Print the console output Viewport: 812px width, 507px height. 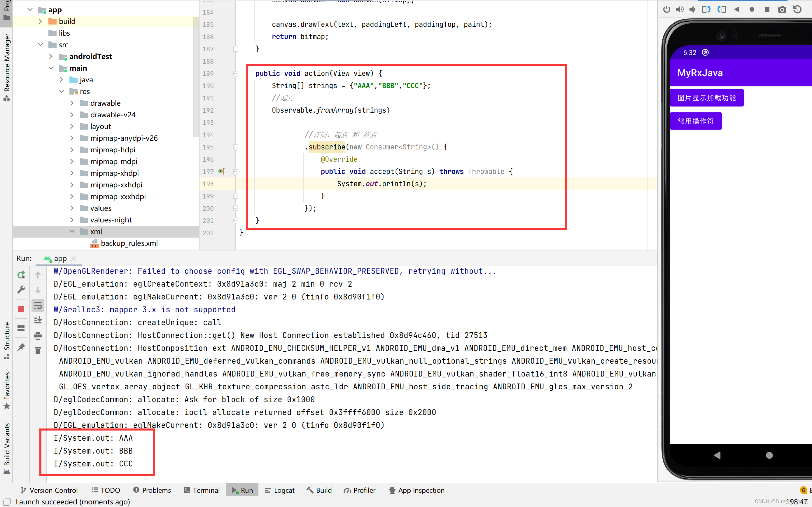[38, 335]
